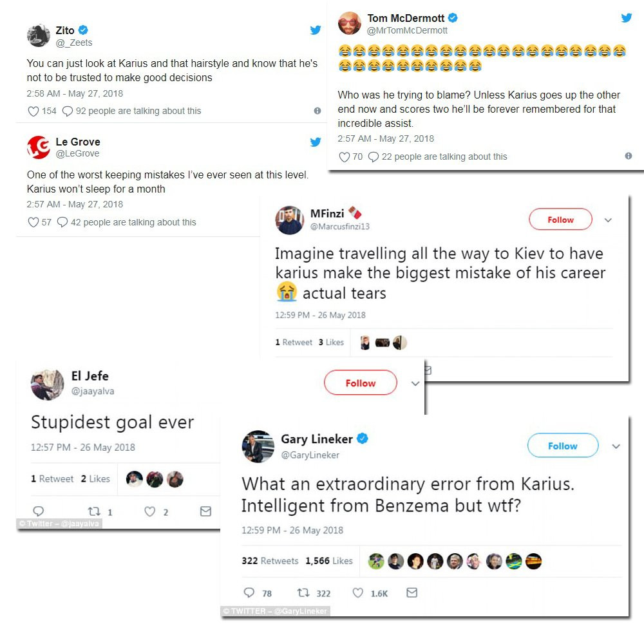This screenshot has height=644, width=644.
Task: Like Zito's tweet via the heart icon
Action: tap(33, 111)
